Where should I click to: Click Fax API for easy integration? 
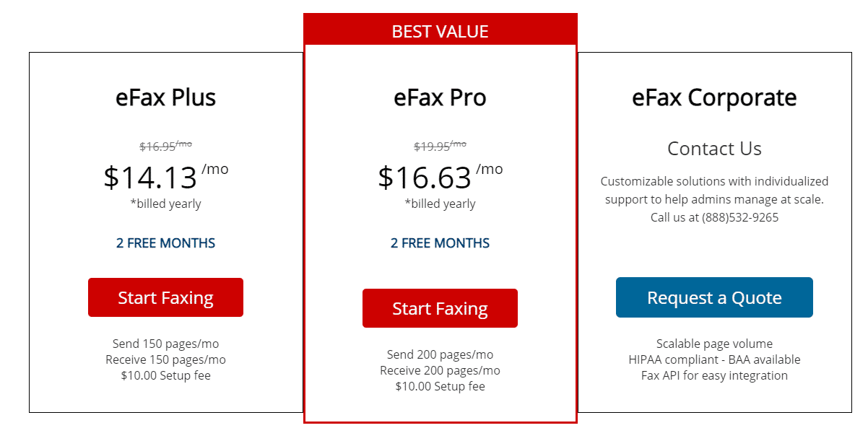tap(714, 375)
